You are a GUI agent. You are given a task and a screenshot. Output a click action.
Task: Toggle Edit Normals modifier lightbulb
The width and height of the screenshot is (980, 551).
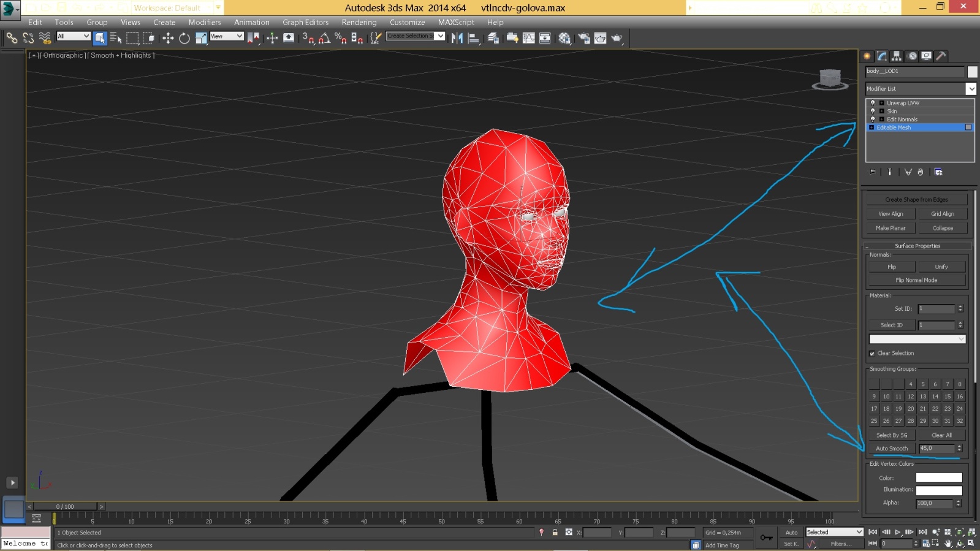[873, 119]
